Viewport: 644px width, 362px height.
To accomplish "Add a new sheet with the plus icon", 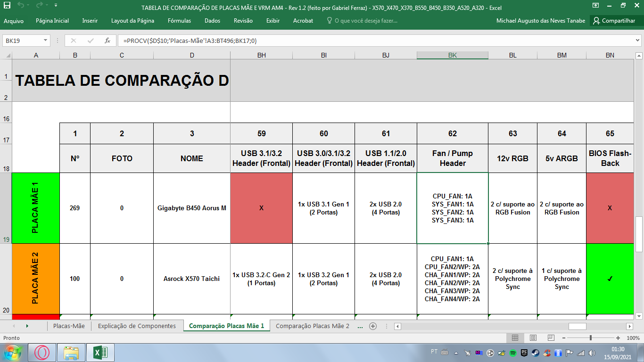I will pos(373,326).
